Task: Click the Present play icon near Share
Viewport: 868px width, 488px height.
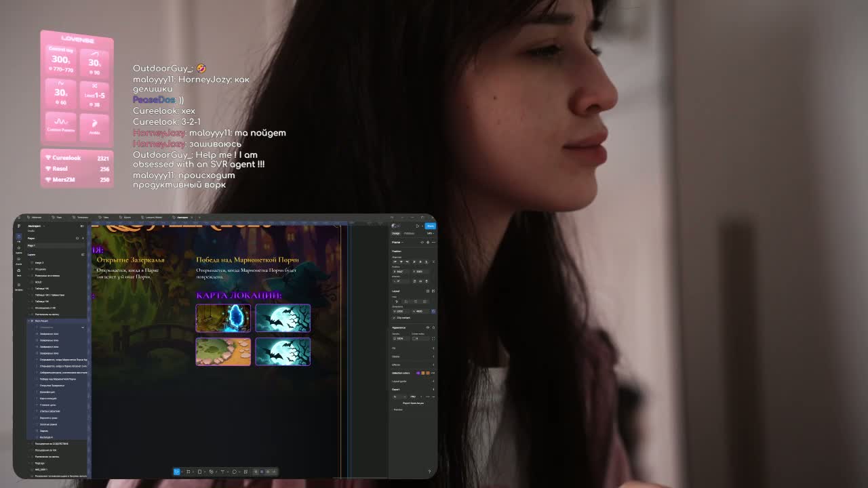Action: point(418,226)
